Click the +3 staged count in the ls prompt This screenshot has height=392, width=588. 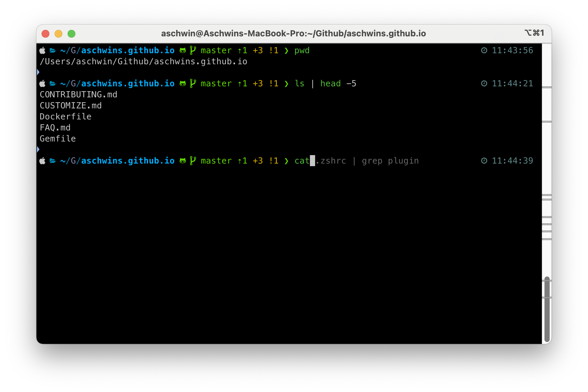(258, 84)
